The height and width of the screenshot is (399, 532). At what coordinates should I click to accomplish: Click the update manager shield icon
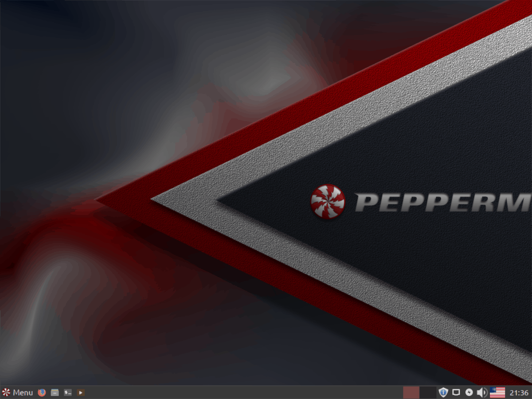tap(443, 392)
